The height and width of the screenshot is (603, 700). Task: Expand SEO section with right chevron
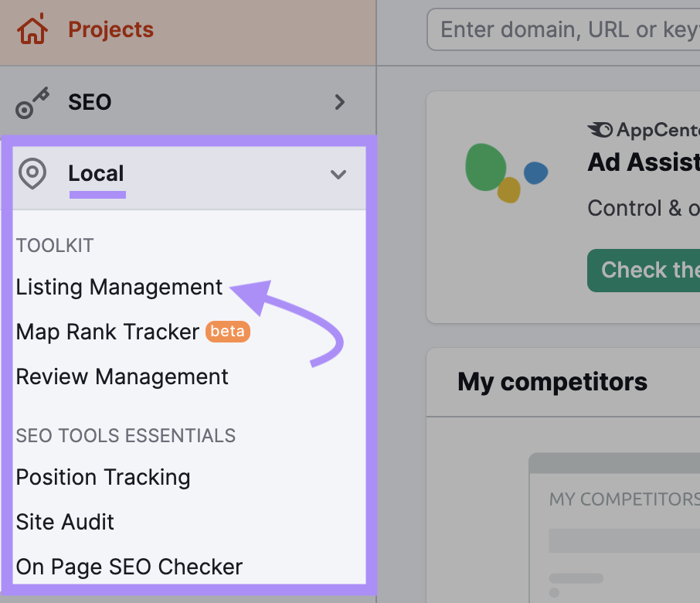pyautogui.click(x=339, y=102)
